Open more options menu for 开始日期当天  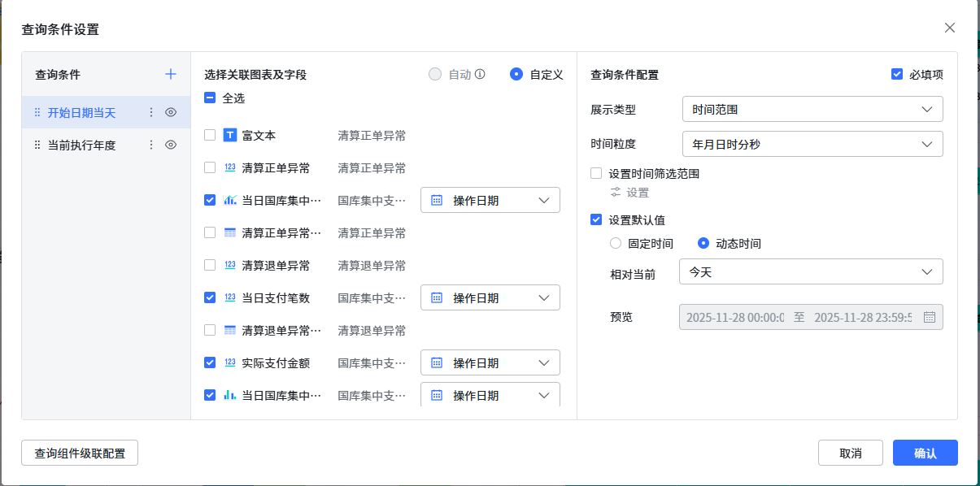point(150,113)
